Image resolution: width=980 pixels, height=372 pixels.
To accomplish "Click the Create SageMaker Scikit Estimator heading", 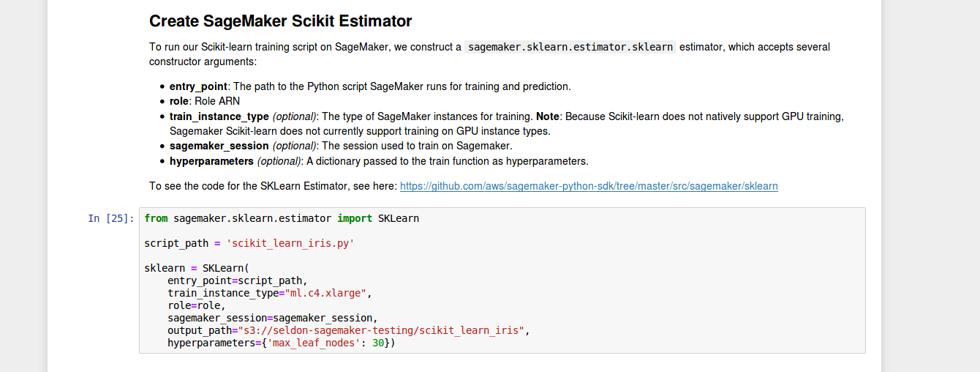I will [280, 21].
